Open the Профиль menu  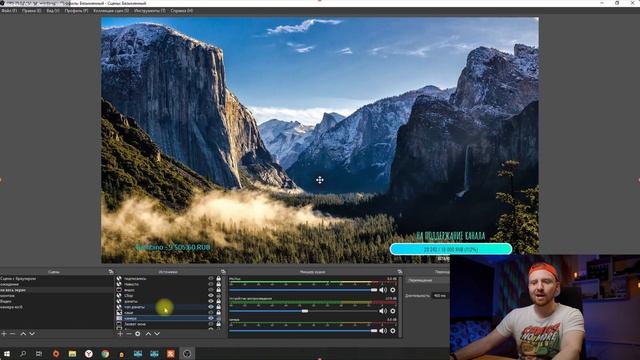pos(76,11)
